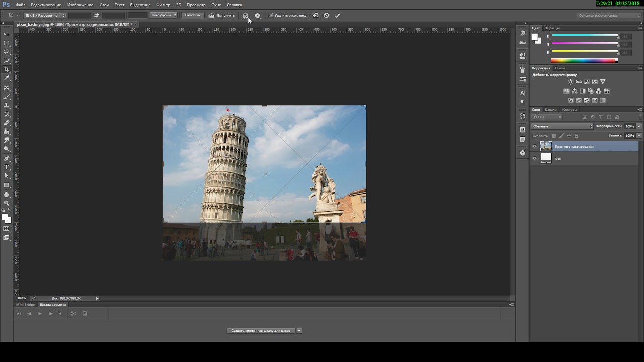Select the Hand tool
644x362 pixels.
(x=7, y=194)
